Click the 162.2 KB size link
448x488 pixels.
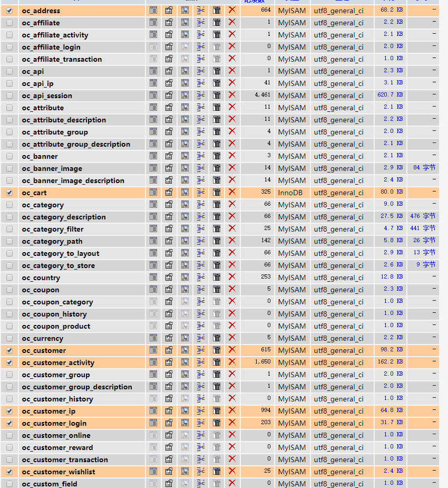(390, 361)
